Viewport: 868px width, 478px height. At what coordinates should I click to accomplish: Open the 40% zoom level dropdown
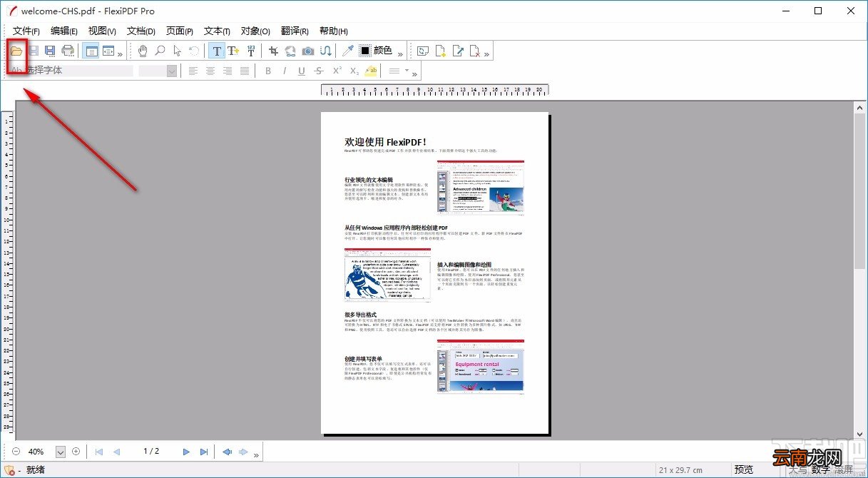(60, 452)
